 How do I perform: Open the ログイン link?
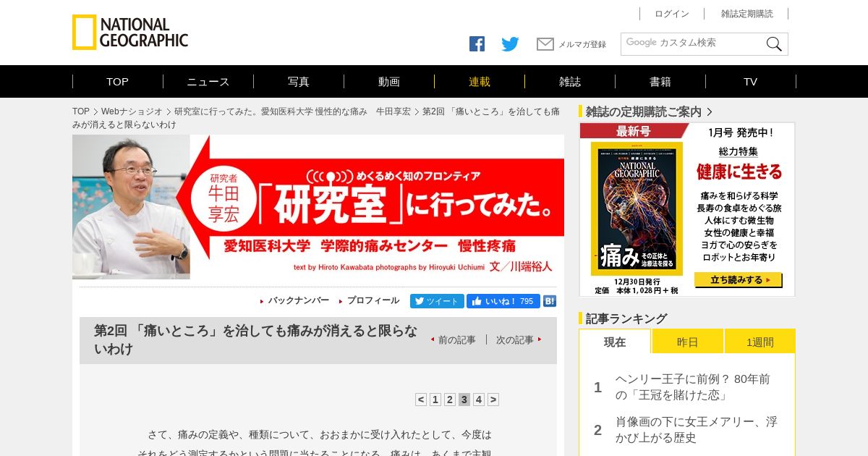pos(672,14)
